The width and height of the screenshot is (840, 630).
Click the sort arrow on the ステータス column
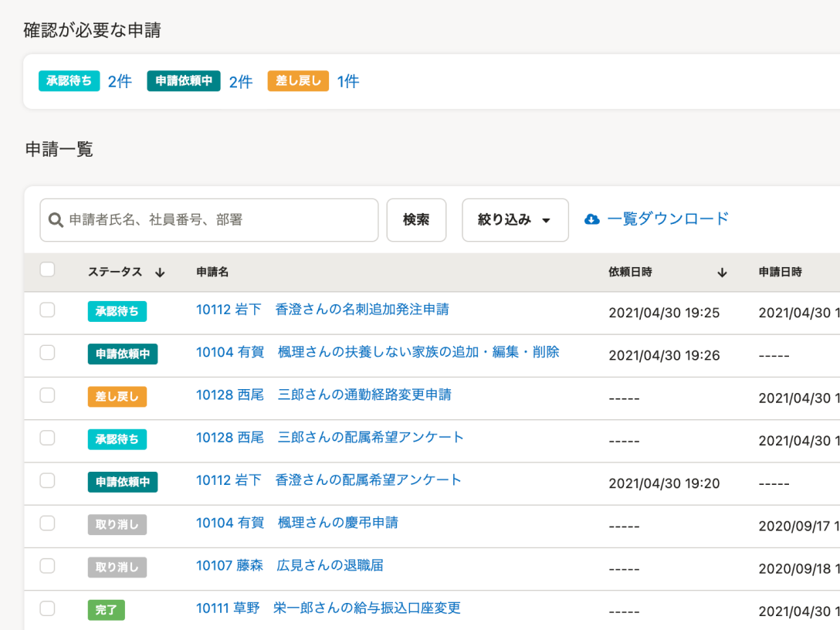(161, 272)
